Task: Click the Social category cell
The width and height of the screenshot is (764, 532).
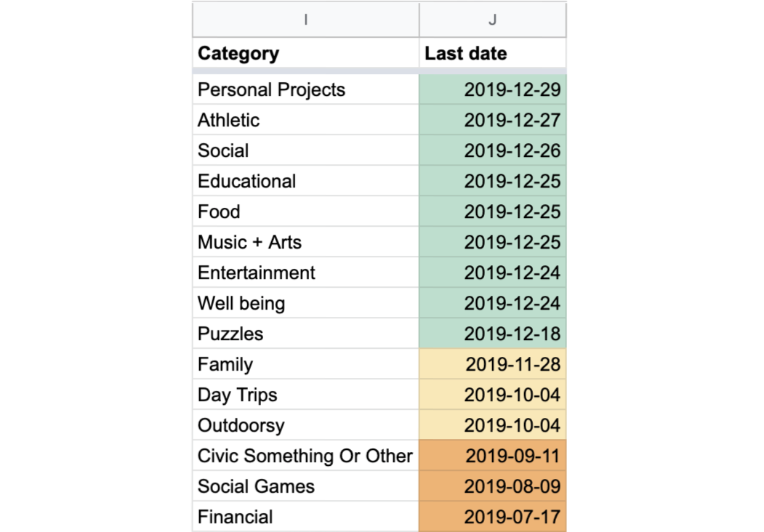Action: coord(305,150)
